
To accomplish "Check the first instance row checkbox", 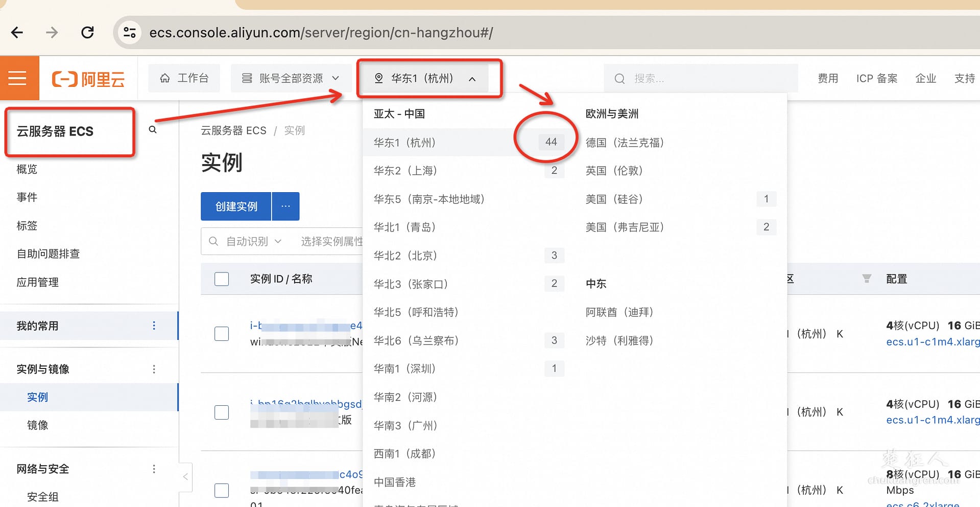I will pyautogui.click(x=222, y=334).
